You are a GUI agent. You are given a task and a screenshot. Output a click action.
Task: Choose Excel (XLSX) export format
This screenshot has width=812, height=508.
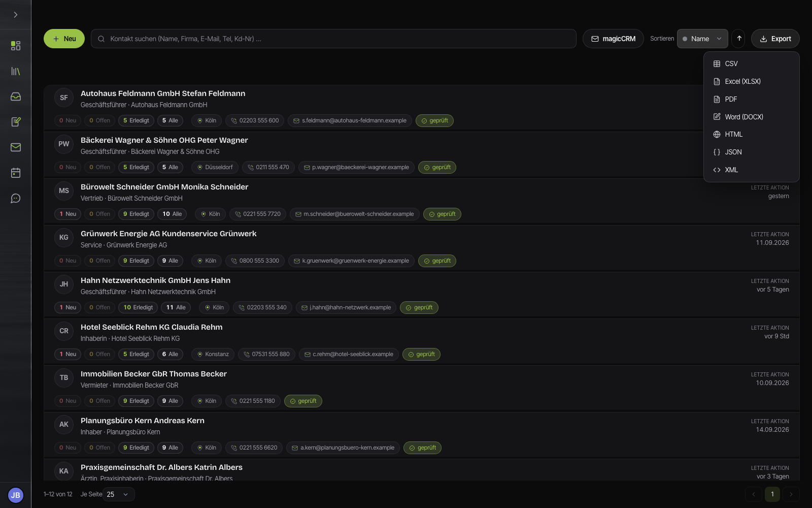coord(751,81)
